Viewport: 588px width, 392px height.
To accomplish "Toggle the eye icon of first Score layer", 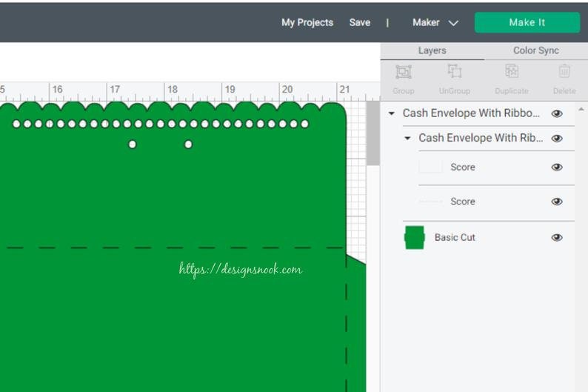I will 557,167.
